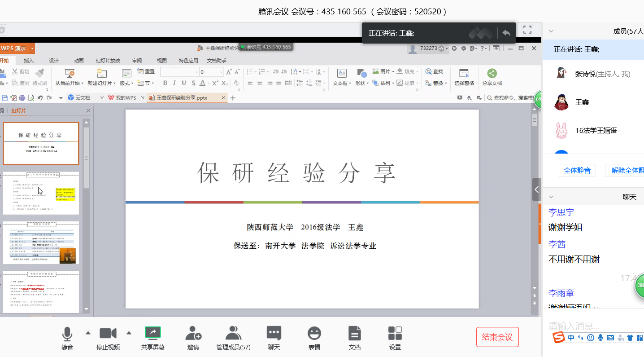Click the 重置 reset icon in WPS ribbon
This screenshot has width=644, height=357.
pos(140,71)
